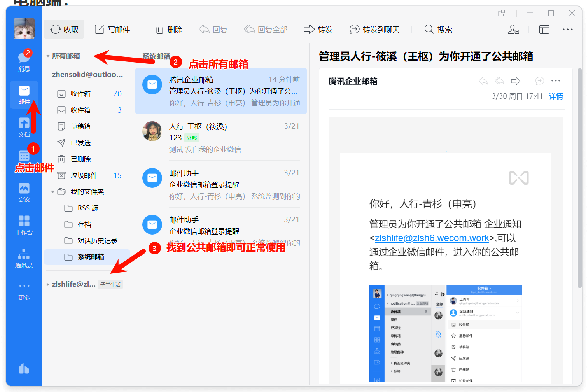Forward the email with 转发

[318, 30]
